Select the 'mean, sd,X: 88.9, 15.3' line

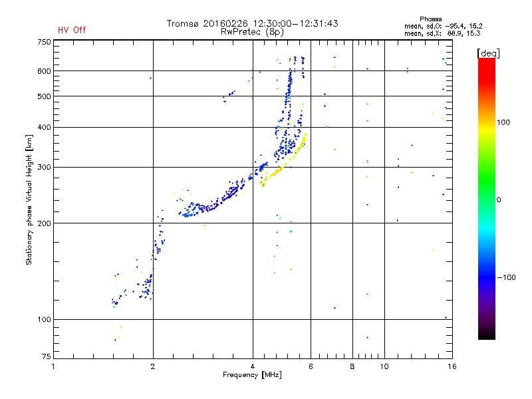pyautogui.click(x=442, y=33)
